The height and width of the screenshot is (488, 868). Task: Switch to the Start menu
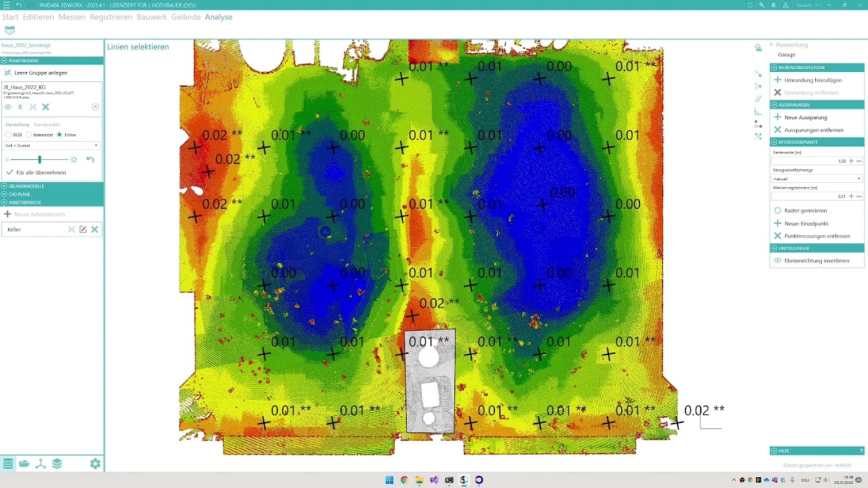pos(10,17)
